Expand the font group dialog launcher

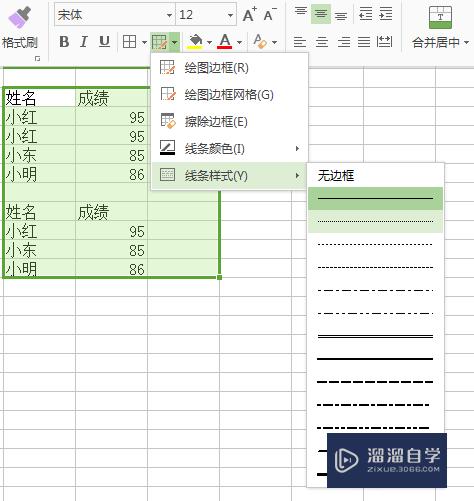37,59
